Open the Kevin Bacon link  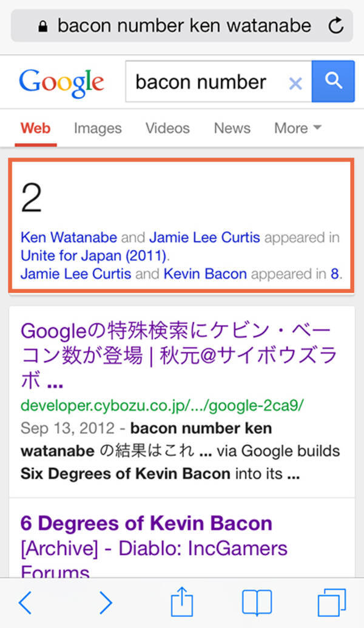pyautogui.click(x=205, y=274)
